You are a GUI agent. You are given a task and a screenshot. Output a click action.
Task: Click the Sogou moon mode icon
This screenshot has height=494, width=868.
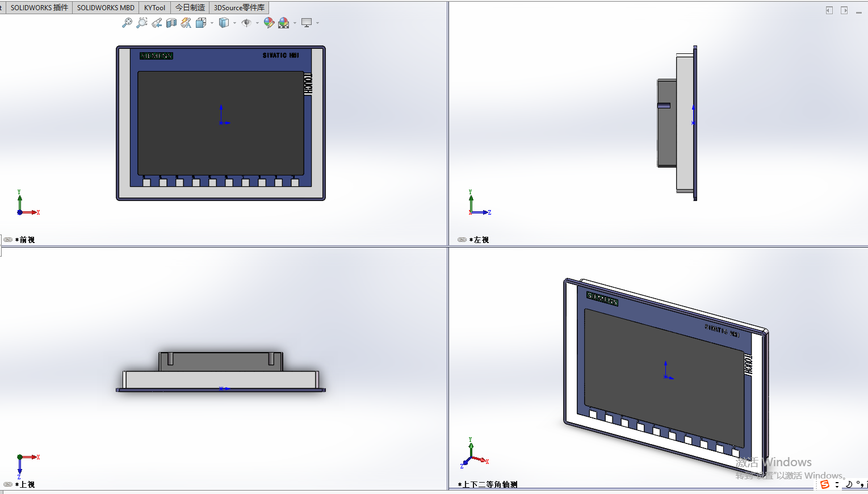coord(849,484)
